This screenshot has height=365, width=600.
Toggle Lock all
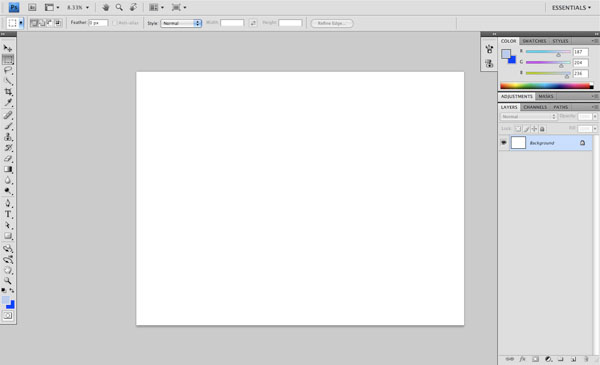(542, 129)
